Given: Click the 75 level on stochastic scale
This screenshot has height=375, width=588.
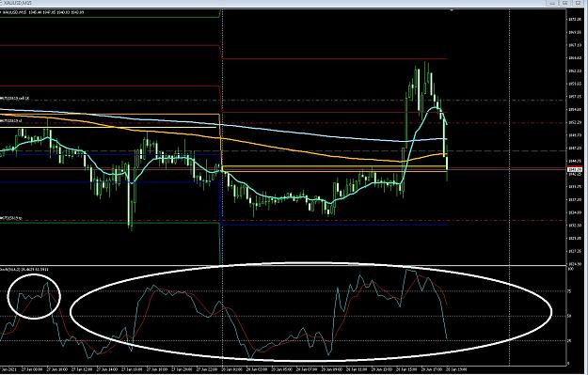Looking at the screenshot, I should pyautogui.click(x=569, y=291).
